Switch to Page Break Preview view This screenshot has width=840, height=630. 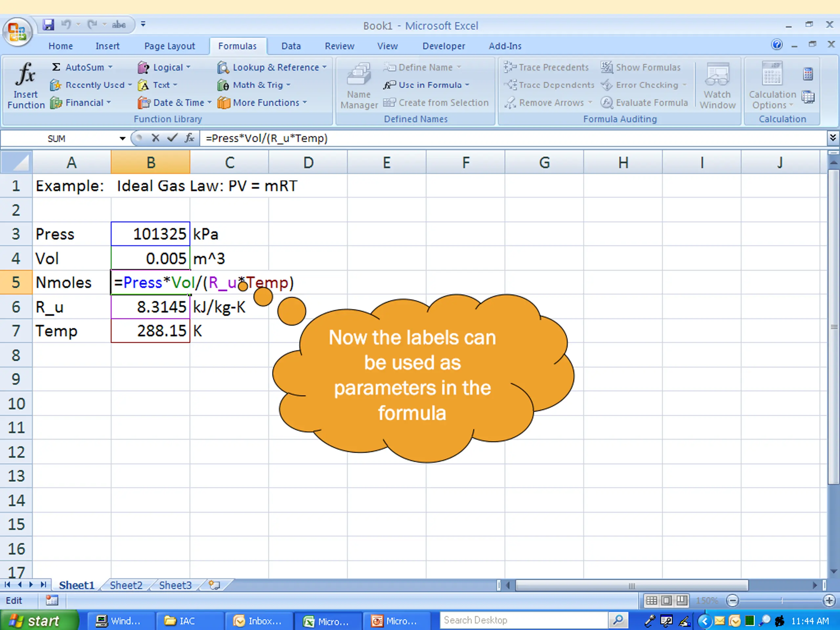[x=682, y=600]
